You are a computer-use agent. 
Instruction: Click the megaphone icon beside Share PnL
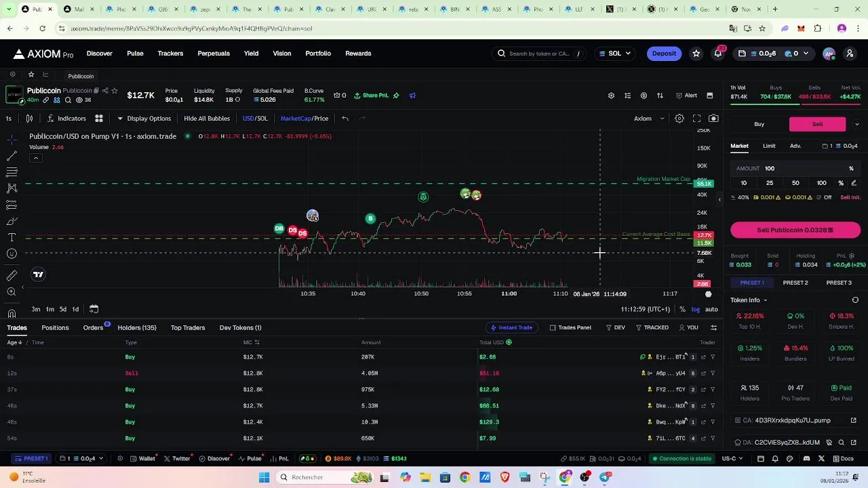coord(412,96)
